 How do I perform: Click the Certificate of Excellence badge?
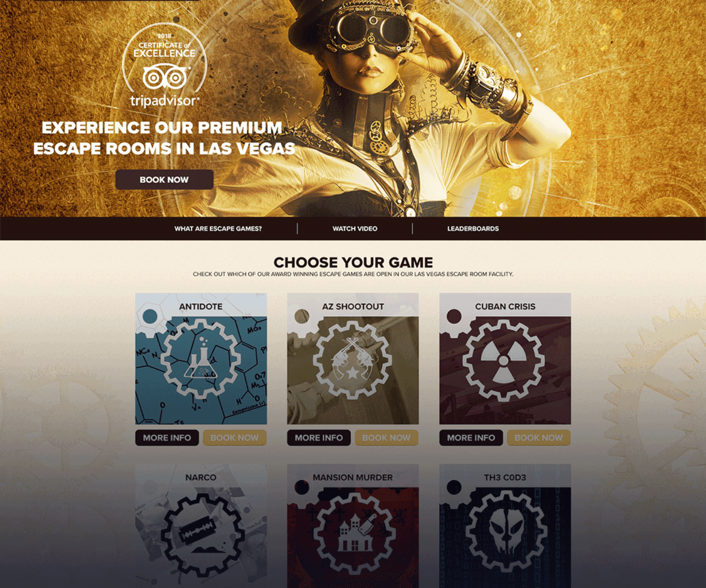[164, 65]
